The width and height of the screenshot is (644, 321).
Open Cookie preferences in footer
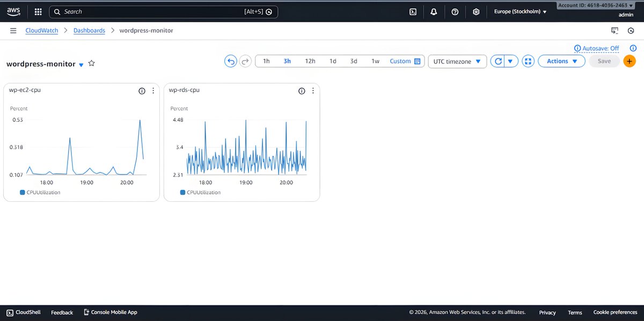coord(616,312)
